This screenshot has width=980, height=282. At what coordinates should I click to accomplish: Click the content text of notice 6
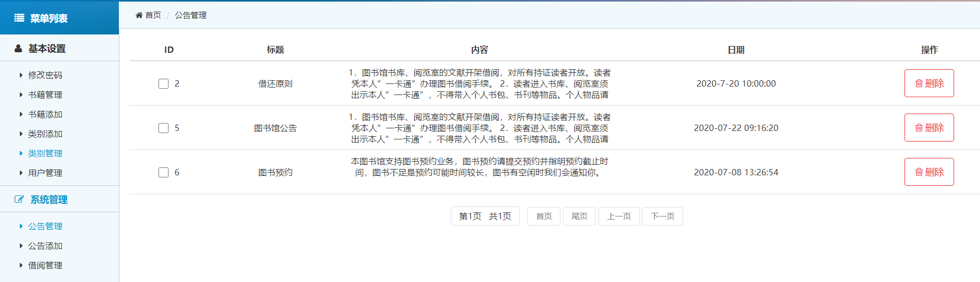point(480,167)
